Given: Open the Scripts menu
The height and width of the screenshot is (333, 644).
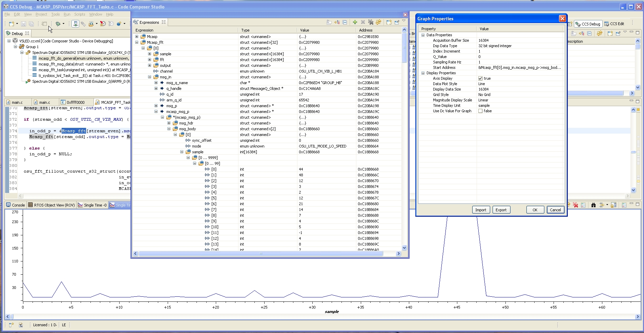Looking at the screenshot, I should point(80,14).
